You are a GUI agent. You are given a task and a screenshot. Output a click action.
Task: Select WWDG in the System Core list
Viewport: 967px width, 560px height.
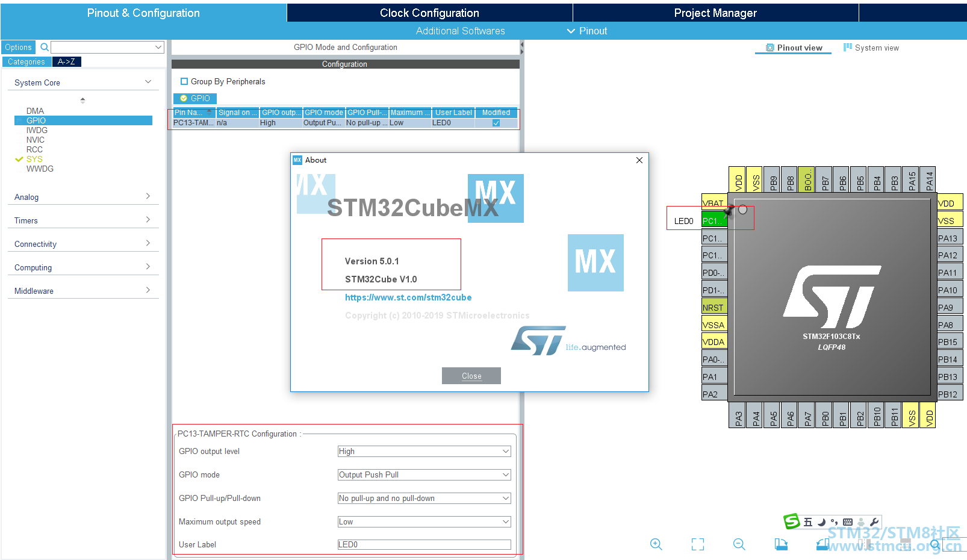pos(40,169)
